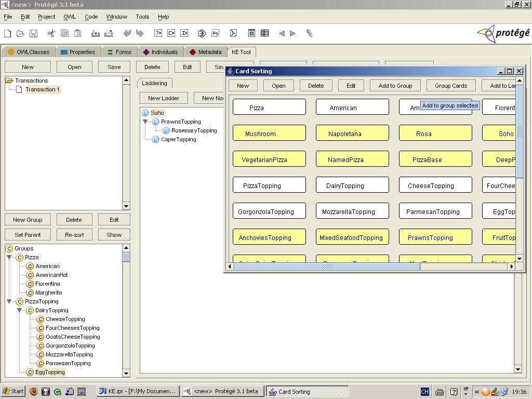Open the OWL menu
This screenshot has width=532, height=399.
[70, 17]
